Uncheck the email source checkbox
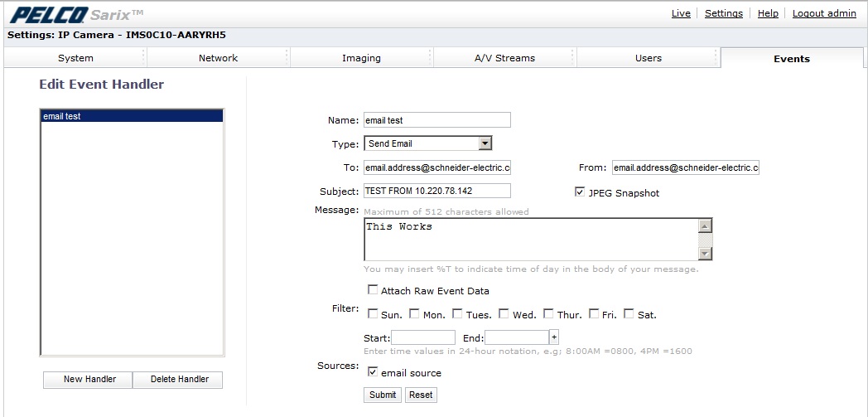 (373, 372)
